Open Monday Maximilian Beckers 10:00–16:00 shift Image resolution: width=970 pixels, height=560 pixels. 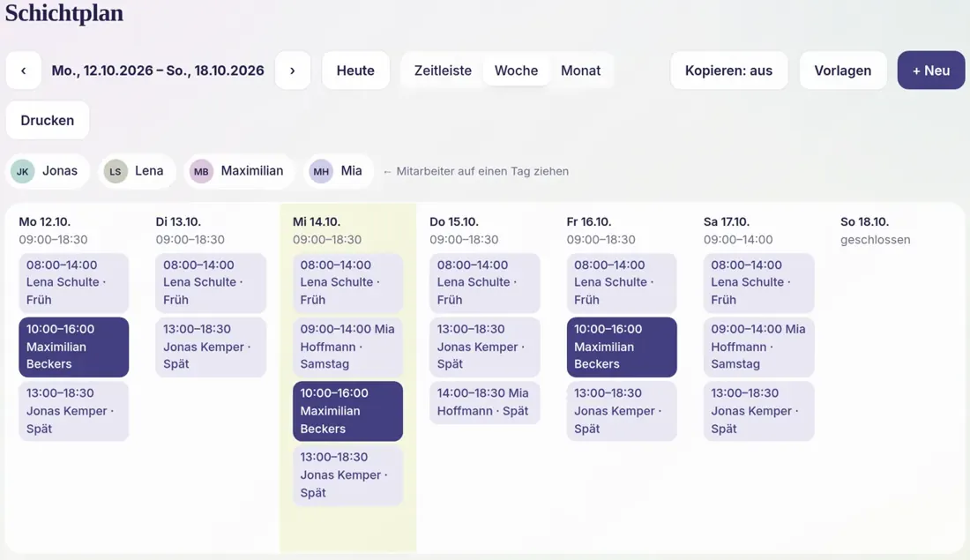[73, 347]
